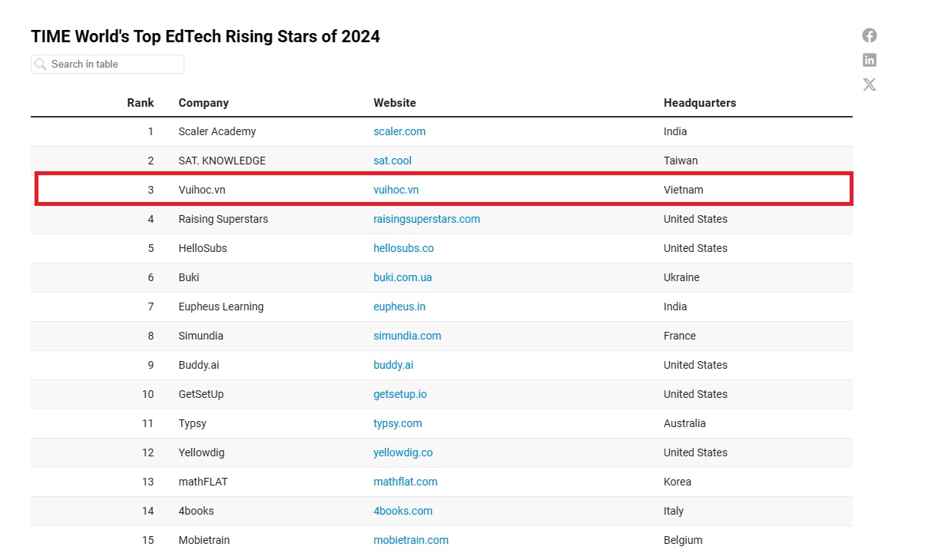Visit the sat.cool website link
The height and width of the screenshot is (560, 928).
[x=392, y=161]
